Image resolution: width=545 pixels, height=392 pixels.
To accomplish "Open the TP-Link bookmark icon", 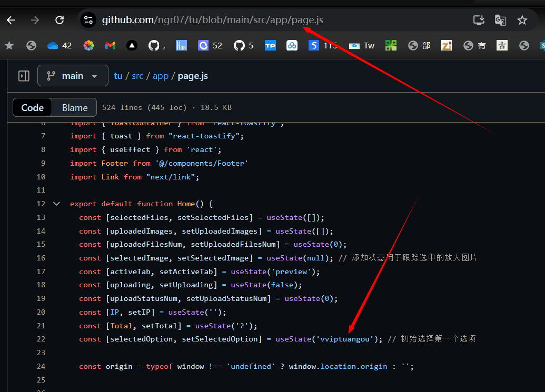I will click(270, 46).
